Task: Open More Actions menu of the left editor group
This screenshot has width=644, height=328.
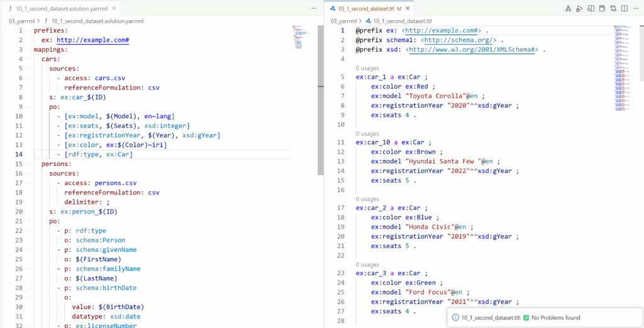Action: 314,8
